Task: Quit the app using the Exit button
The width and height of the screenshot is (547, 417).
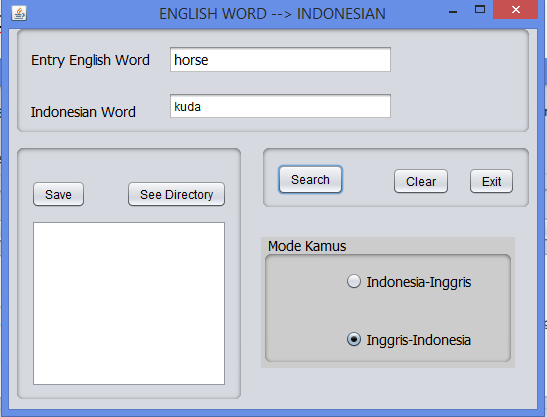Action: coord(491,181)
